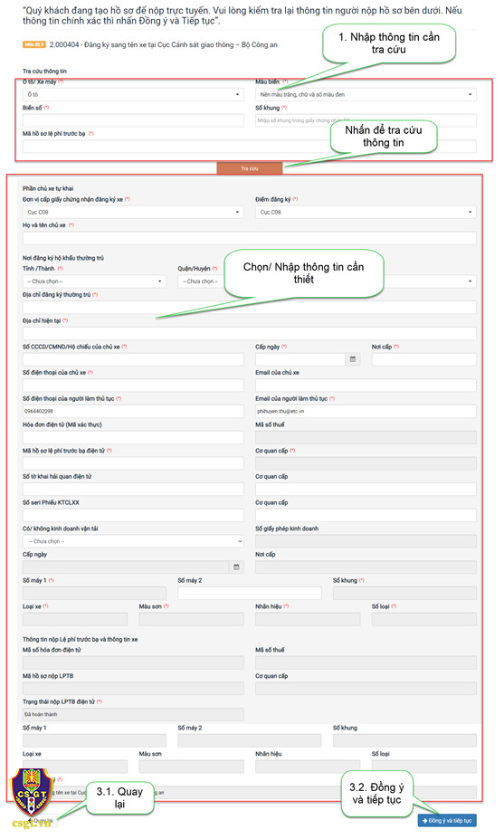Click Mã hồ sơ lệ phí trước bạ search field
This screenshot has width=504, height=839.
[250, 147]
